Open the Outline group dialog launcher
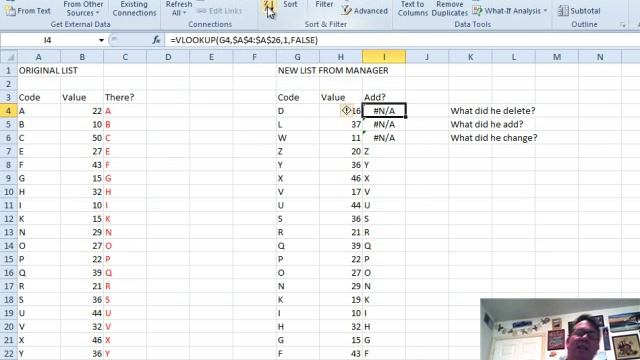 pyautogui.click(x=622, y=25)
